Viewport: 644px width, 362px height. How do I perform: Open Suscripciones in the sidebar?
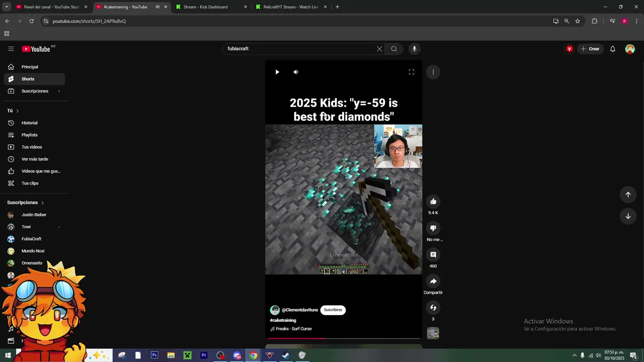[x=34, y=91]
